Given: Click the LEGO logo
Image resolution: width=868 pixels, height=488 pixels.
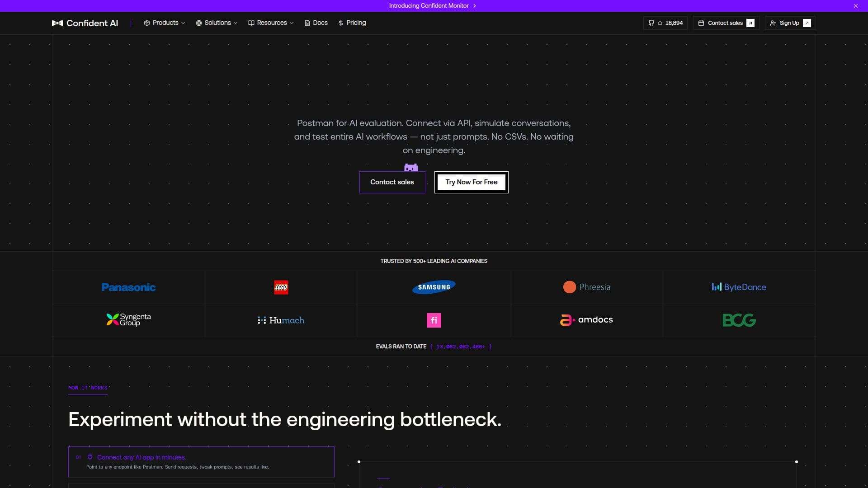Looking at the screenshot, I should pyautogui.click(x=281, y=287).
